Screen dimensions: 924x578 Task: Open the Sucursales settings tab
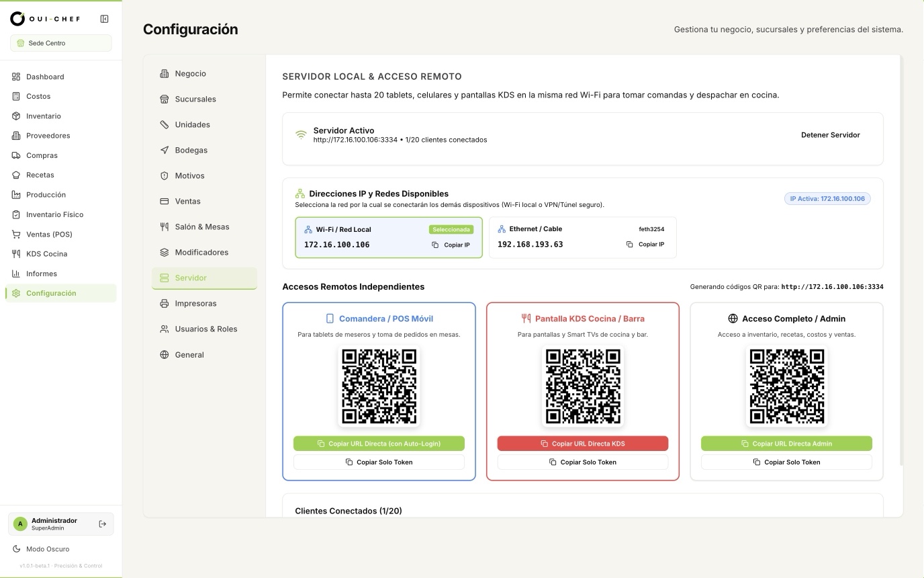pyautogui.click(x=204, y=99)
